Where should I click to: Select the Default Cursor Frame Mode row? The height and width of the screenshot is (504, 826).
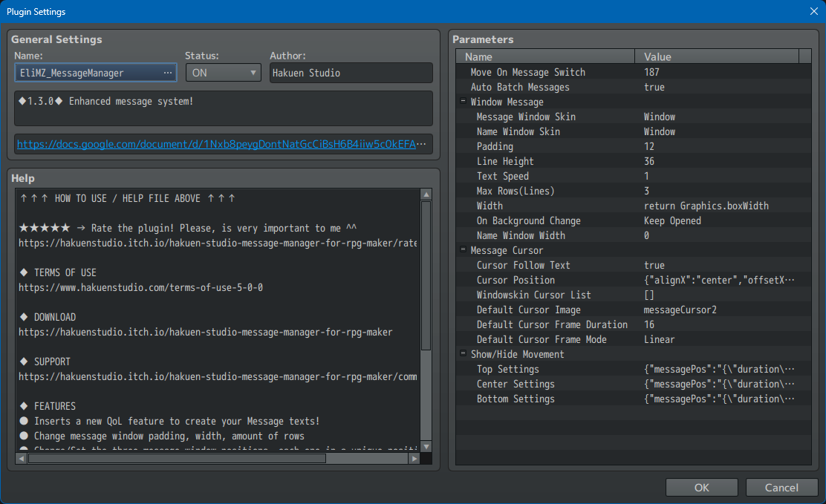click(x=634, y=340)
